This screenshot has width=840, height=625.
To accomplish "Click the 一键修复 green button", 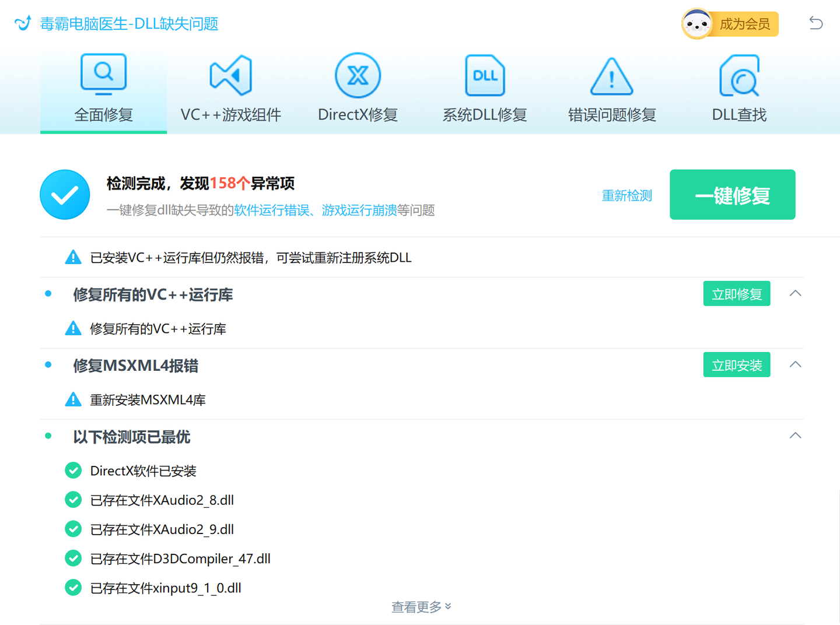I will 732,195.
